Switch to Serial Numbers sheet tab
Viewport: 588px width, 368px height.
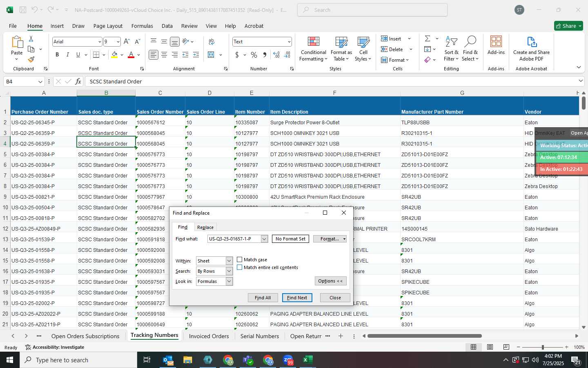tap(260, 336)
